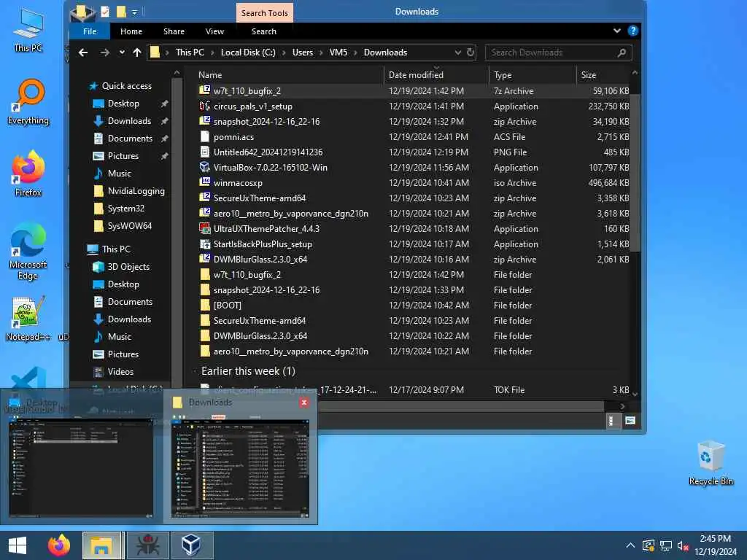This screenshot has width=747, height=560.
Task: Click the Windows Start button
Action: pos(18,545)
